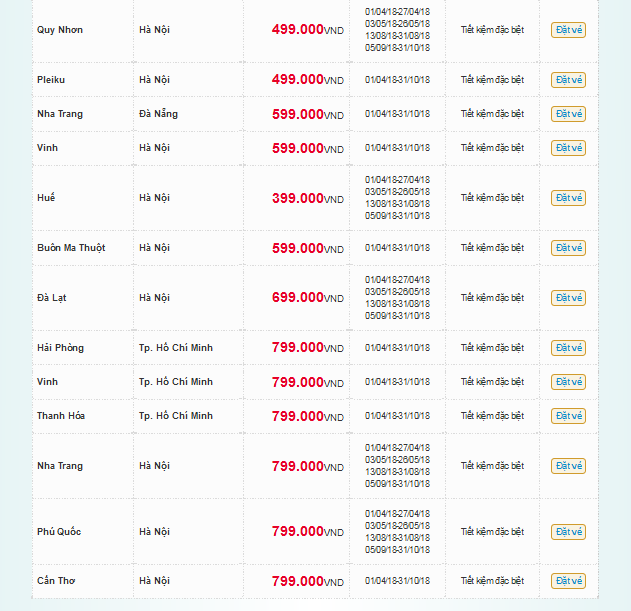Book the Thanh Hóa to Hồ Chí Minh flight

point(568,416)
